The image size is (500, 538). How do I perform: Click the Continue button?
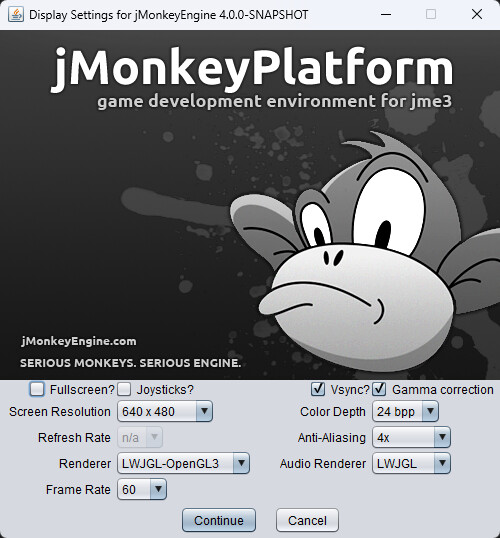pyautogui.click(x=219, y=521)
